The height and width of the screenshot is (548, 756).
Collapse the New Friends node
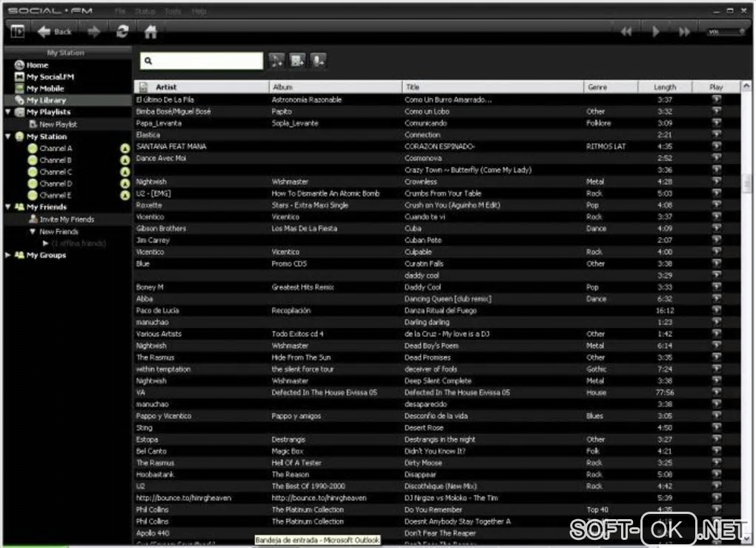tap(33, 231)
